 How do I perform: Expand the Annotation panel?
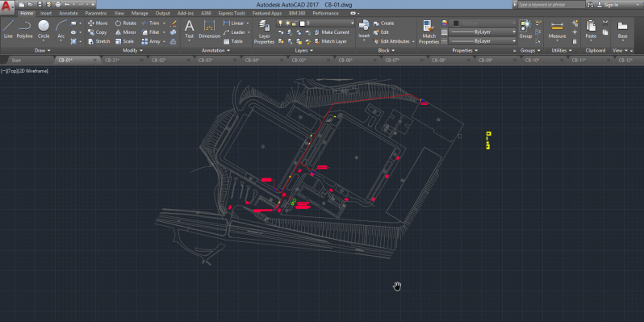pyautogui.click(x=216, y=51)
